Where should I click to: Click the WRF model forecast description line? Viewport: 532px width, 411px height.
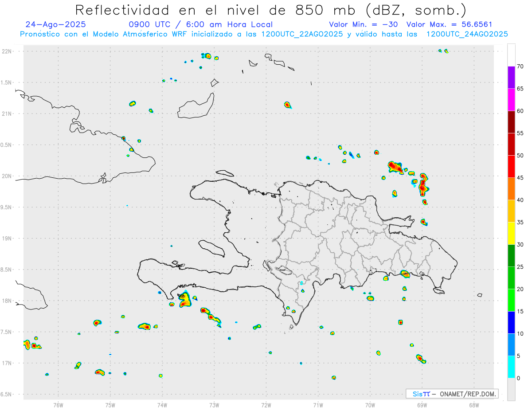click(x=264, y=34)
